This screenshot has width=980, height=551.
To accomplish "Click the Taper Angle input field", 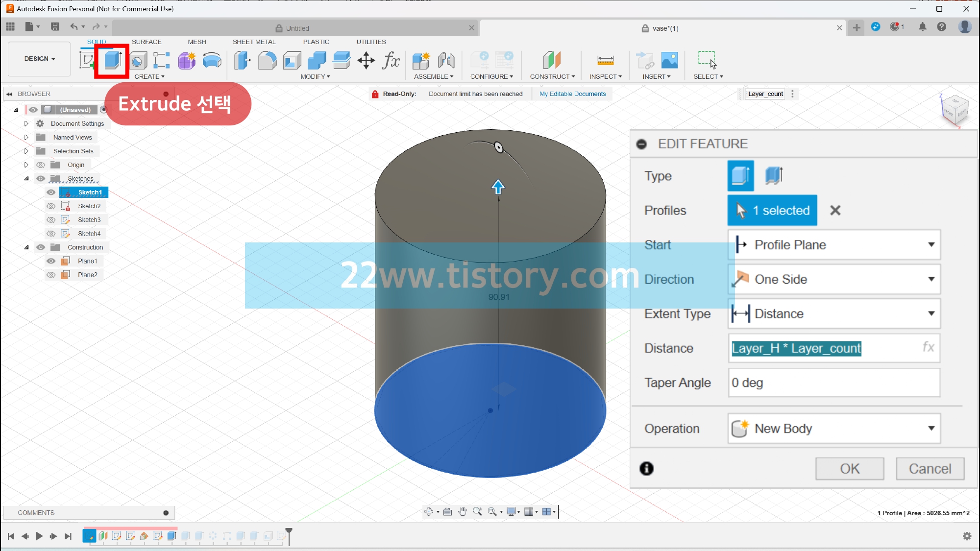I will coord(834,383).
